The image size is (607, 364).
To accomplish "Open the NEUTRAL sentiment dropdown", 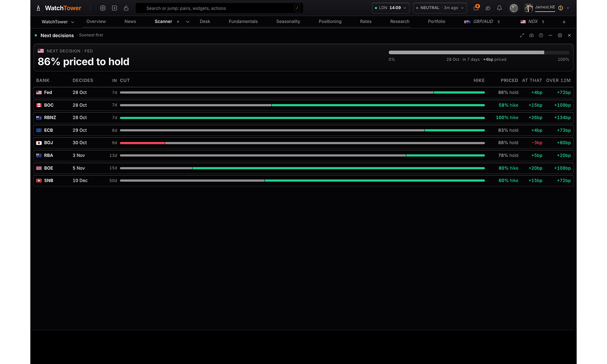I will pyautogui.click(x=440, y=8).
